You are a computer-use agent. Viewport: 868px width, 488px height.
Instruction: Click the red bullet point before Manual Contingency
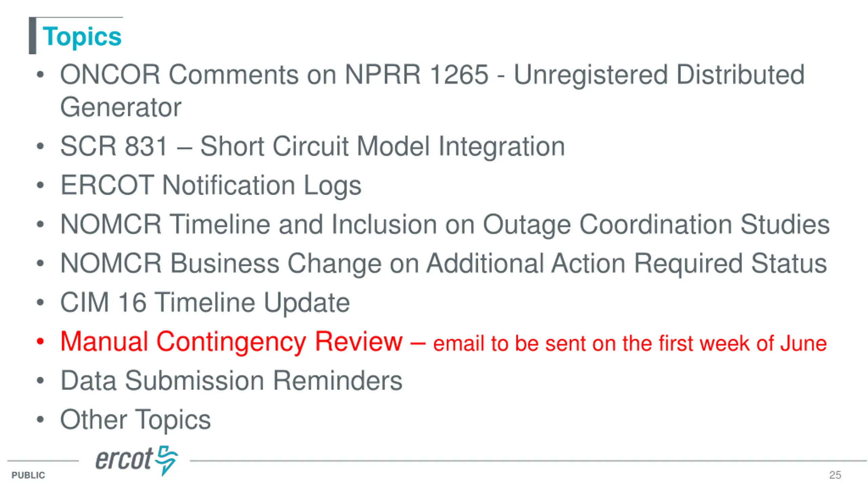tap(40, 342)
